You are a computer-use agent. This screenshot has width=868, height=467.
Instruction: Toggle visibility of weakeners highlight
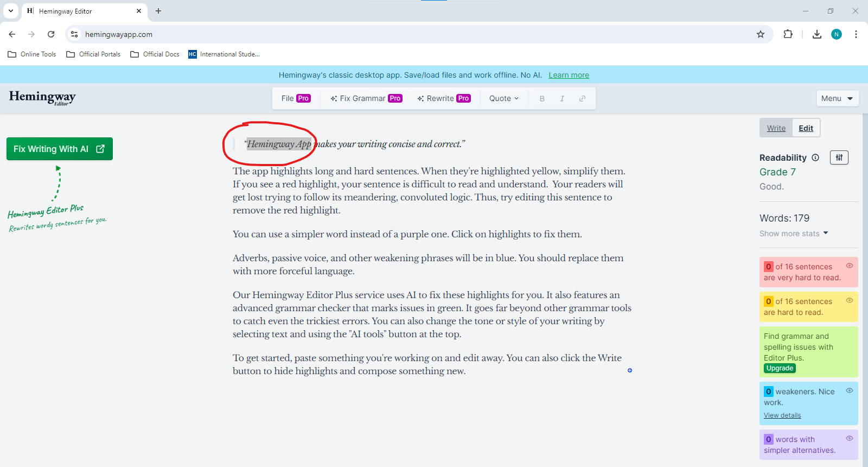coord(850,390)
